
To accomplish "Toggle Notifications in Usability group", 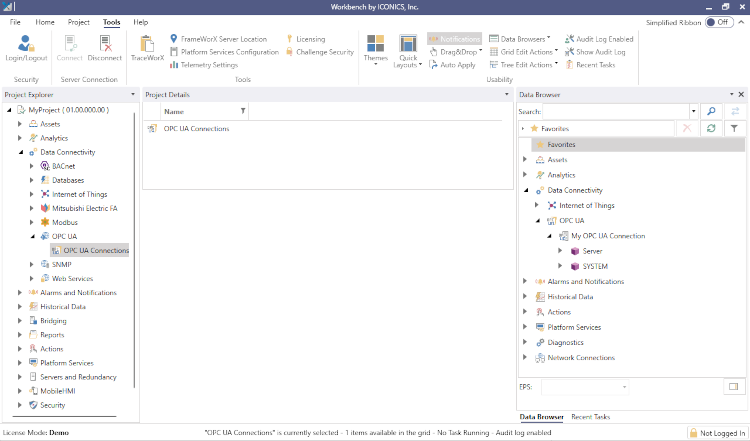I will [x=454, y=39].
